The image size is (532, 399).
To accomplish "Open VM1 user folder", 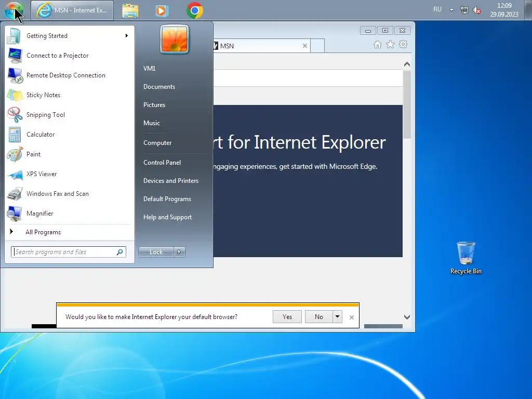I will click(174, 68).
